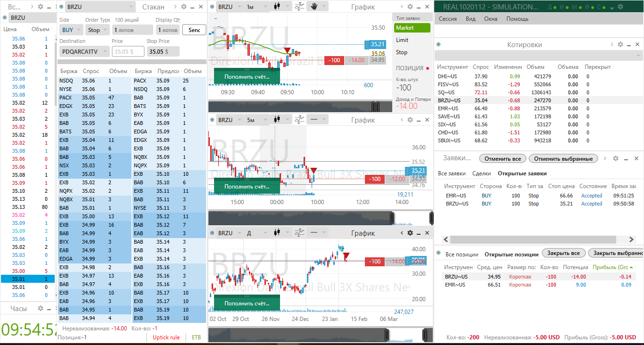
Task: Click the link indicator dot in Котировки panel
Action: tap(438, 44)
